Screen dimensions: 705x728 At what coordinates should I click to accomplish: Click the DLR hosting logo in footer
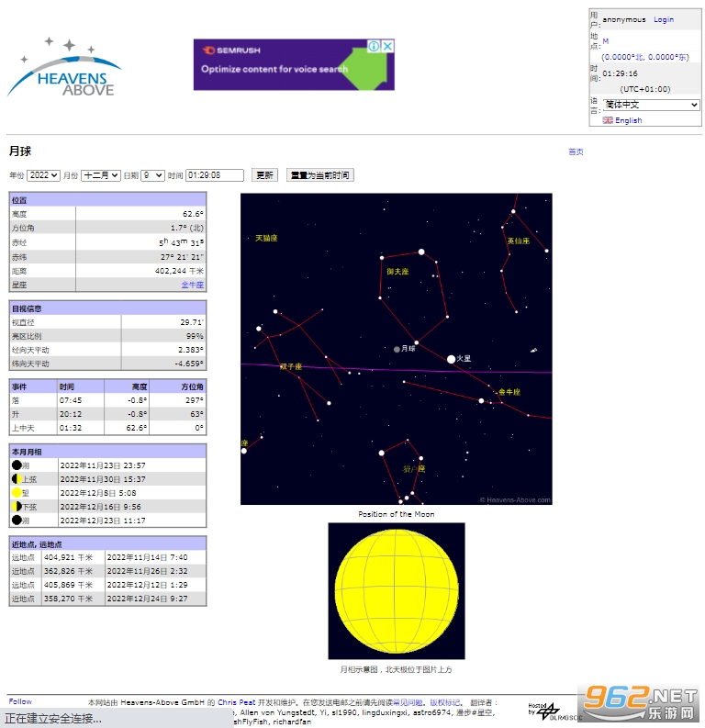[548, 710]
